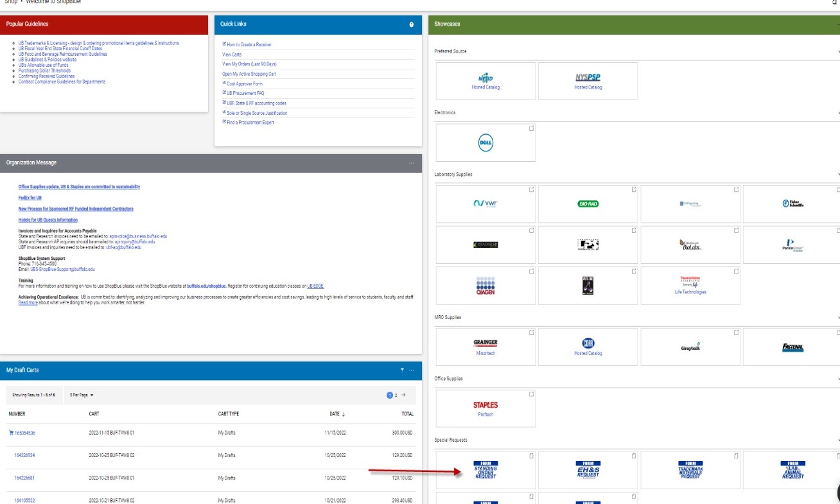Click the My Draft Carts filter icon

pos(403,370)
